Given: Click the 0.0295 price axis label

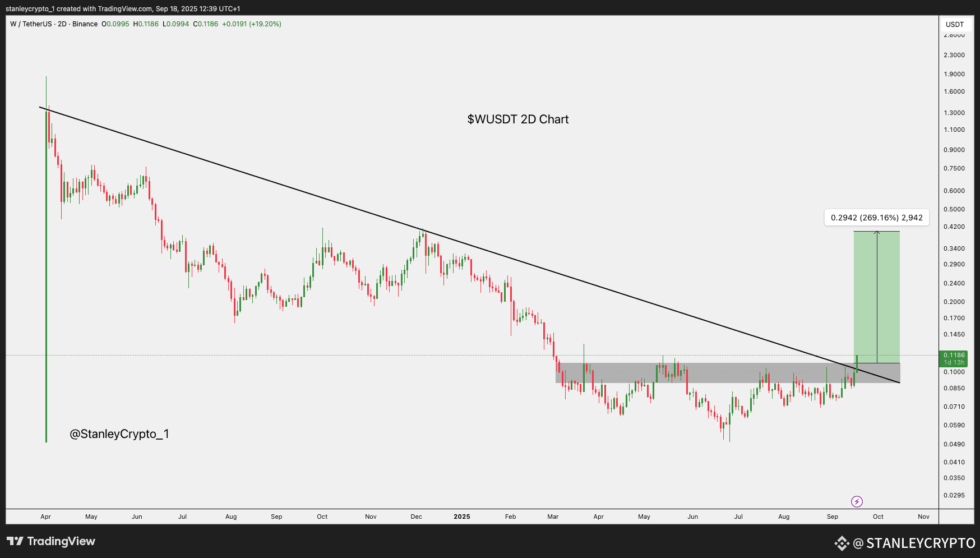Looking at the screenshot, I should pos(954,495).
